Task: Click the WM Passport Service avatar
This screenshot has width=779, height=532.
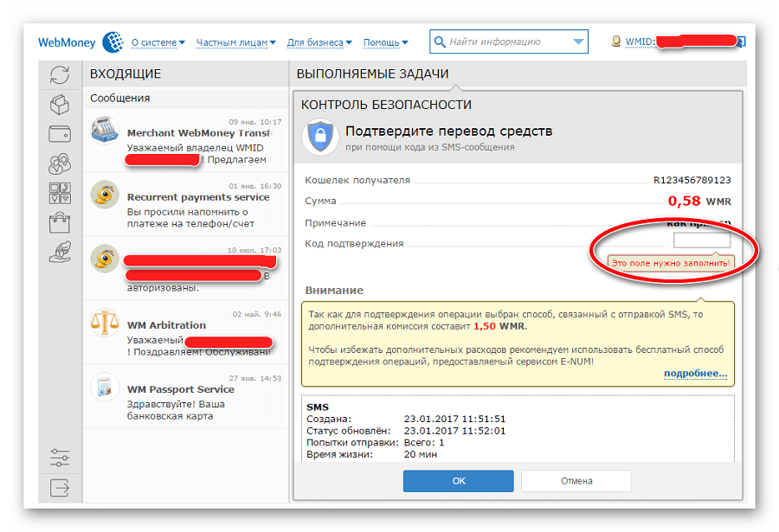Action: (105, 387)
